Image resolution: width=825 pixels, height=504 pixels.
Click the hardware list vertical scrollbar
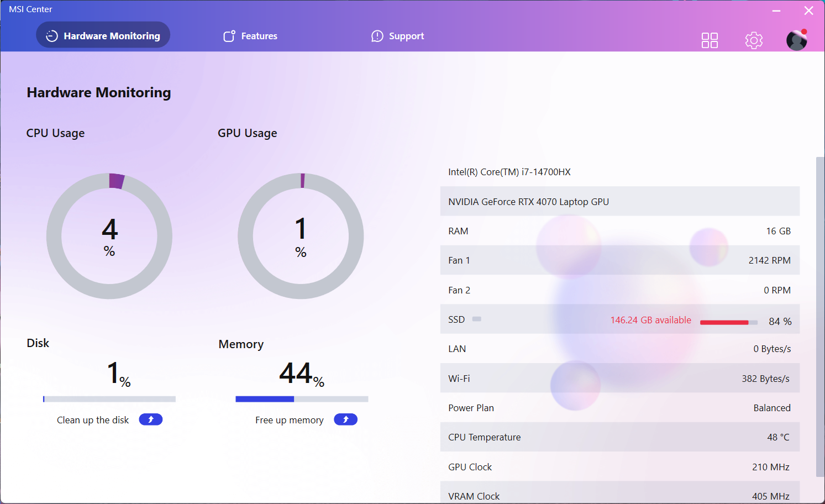tap(820, 316)
